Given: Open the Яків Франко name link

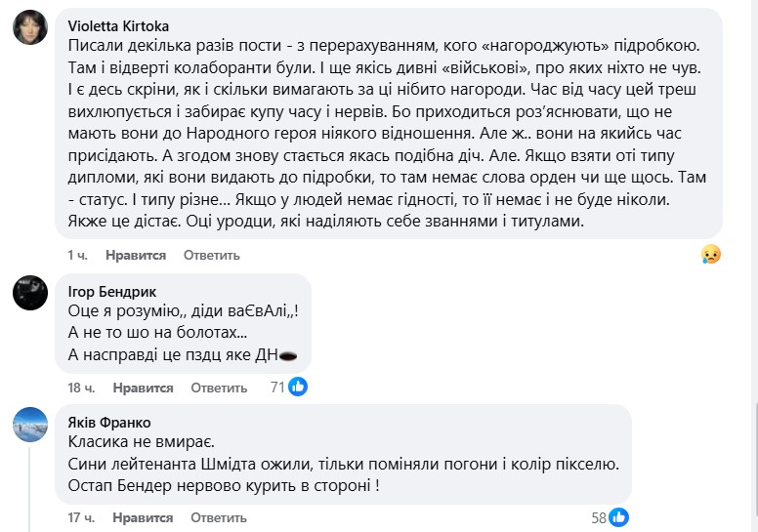Looking at the screenshot, I should point(110,423).
